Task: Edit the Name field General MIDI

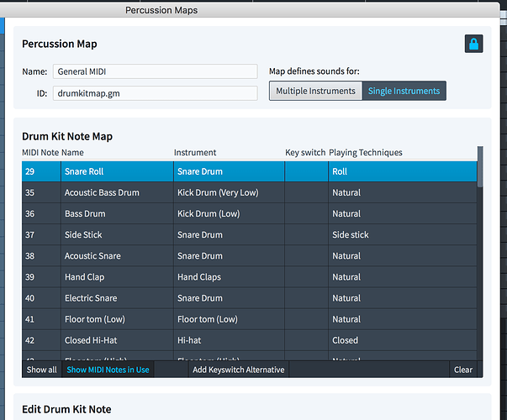Action: click(x=156, y=71)
